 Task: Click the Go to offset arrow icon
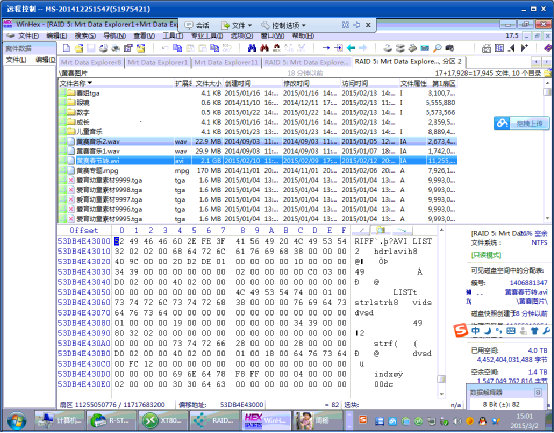326,48
